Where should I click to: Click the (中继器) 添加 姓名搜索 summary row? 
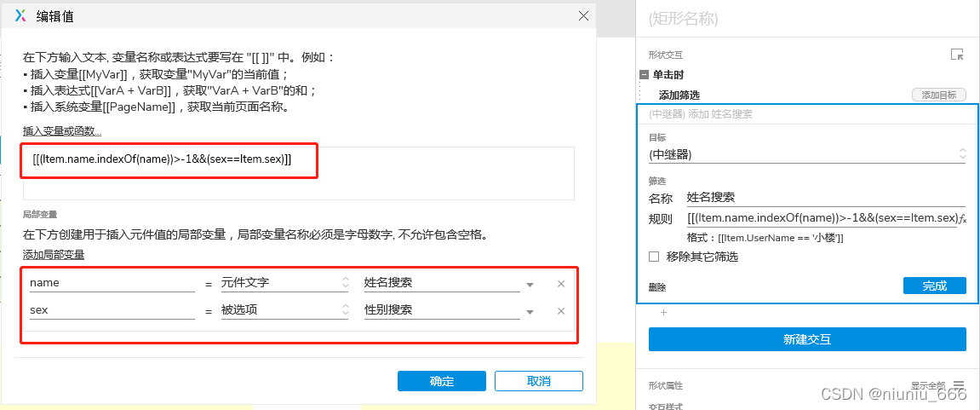tap(807, 114)
